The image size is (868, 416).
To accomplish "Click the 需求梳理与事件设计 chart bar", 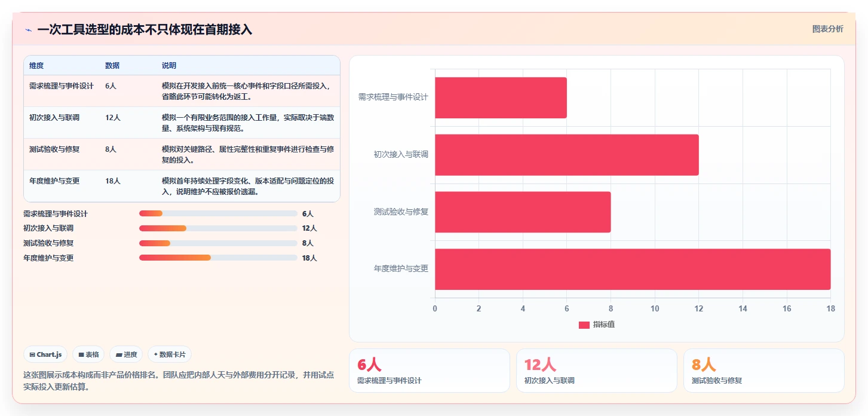I will 501,97.
